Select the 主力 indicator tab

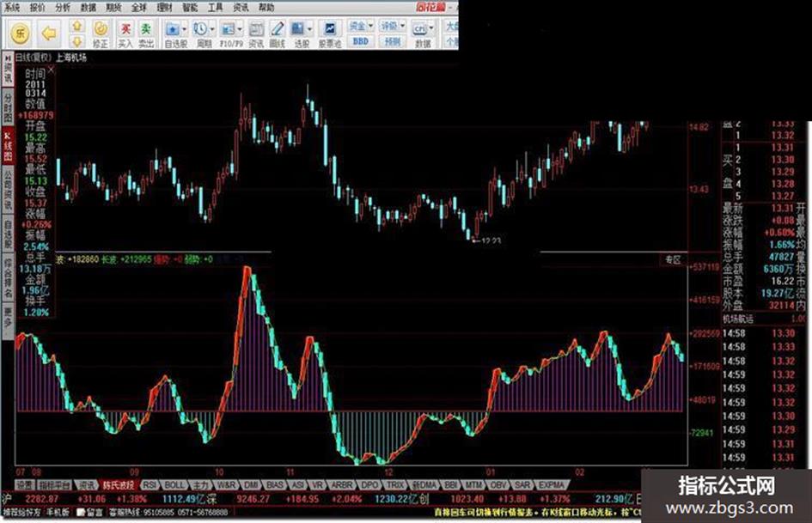(200, 485)
